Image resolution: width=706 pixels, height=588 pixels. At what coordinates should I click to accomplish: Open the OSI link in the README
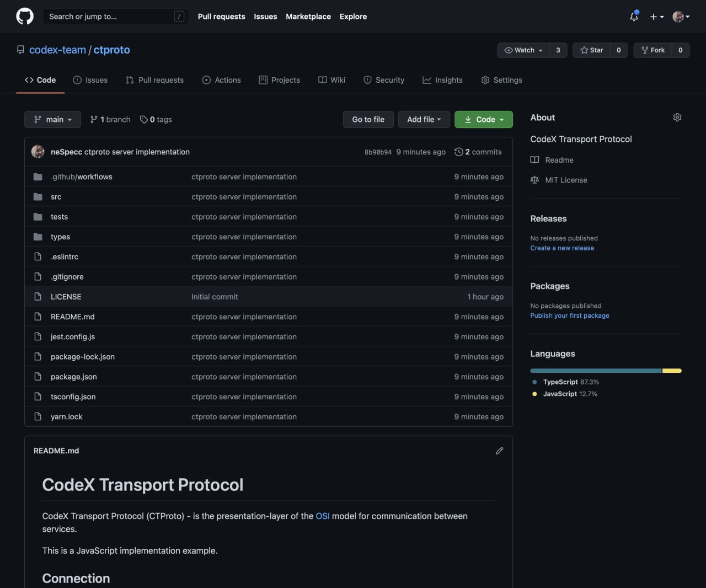[323, 516]
